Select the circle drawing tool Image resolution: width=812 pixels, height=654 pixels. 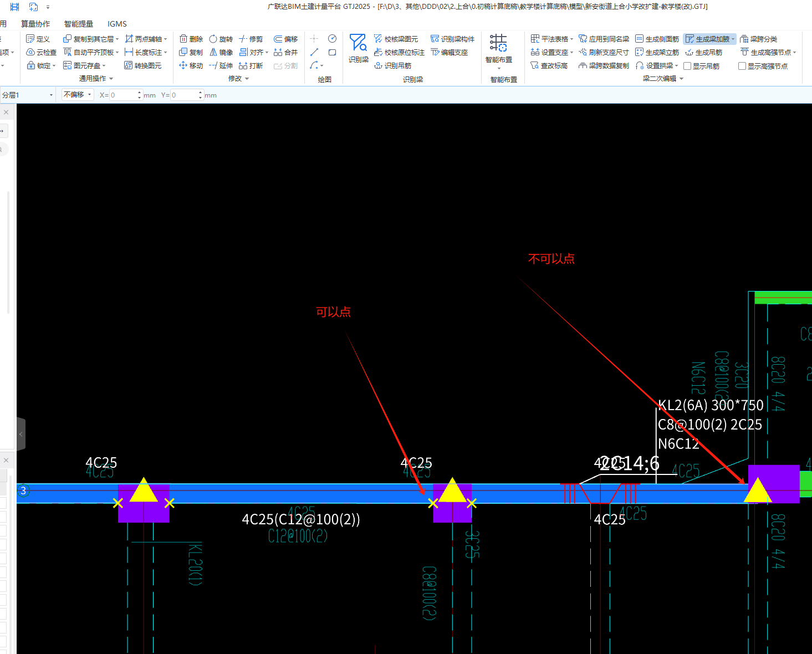point(332,39)
